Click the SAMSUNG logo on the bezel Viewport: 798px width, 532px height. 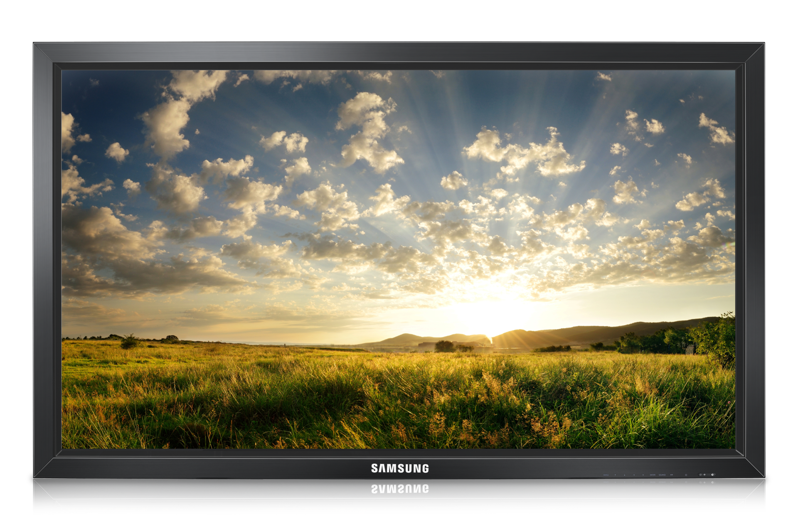[x=400, y=468]
